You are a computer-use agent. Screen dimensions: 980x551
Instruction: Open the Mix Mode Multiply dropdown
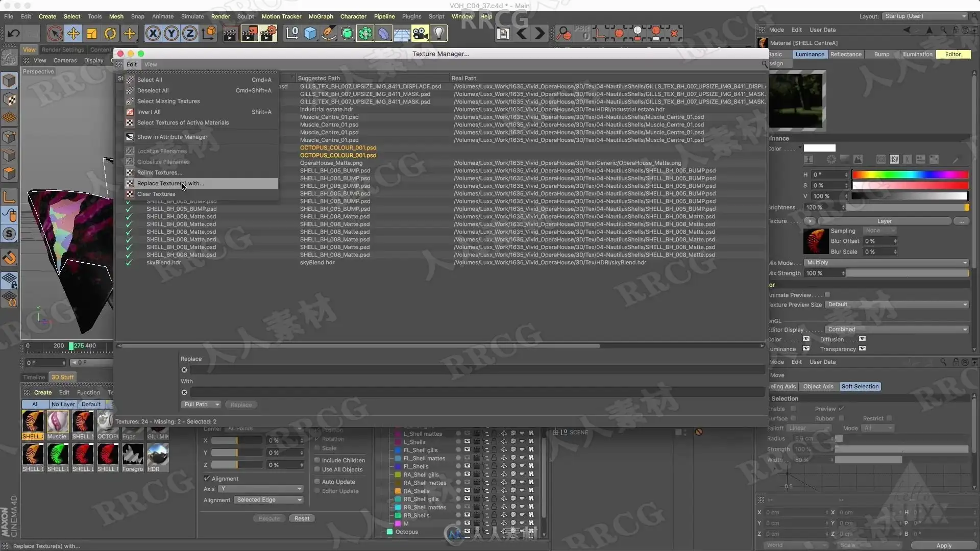[x=886, y=263]
